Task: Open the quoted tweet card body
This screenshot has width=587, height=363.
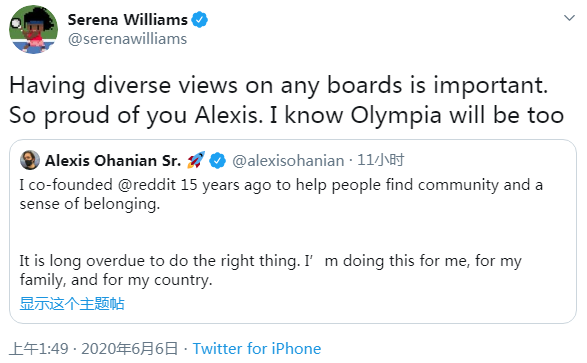Action: pos(293,231)
